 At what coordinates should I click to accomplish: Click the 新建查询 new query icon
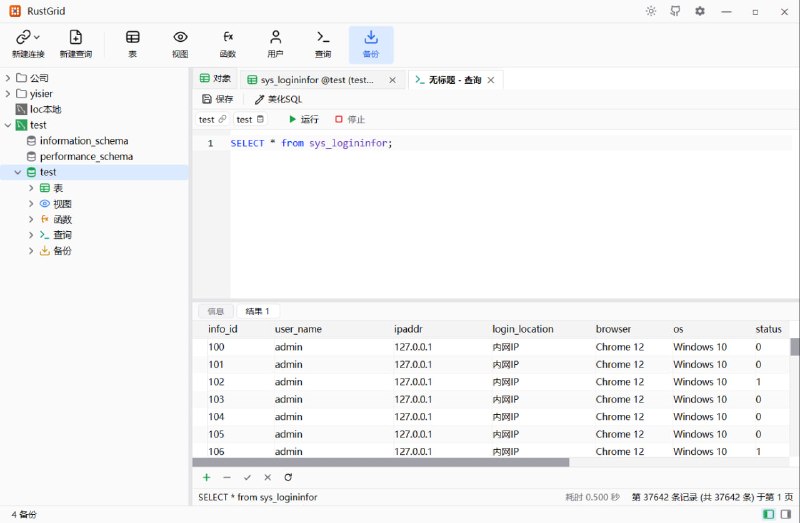(76, 37)
